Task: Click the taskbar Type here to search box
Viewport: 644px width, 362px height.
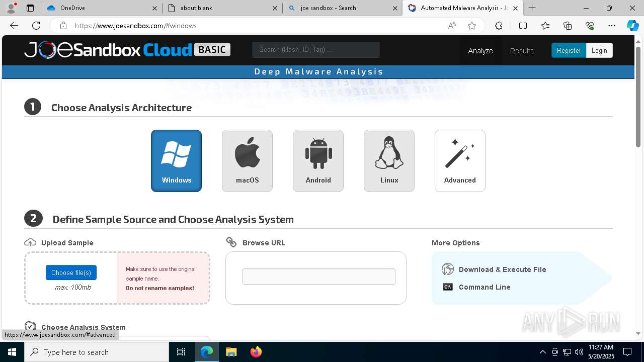Action: 97,352
